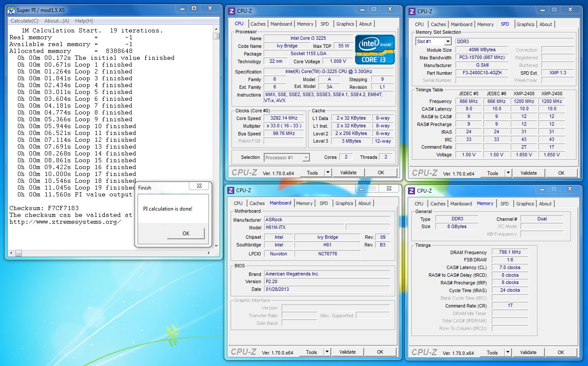Select Mainboard tab in the Memory Slot Selection window

[x=462, y=24]
